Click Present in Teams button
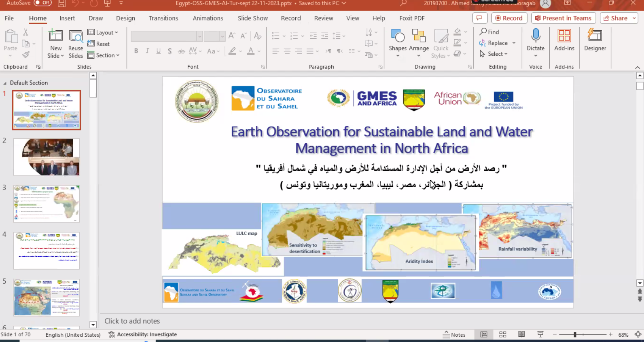The image size is (644, 342). click(563, 18)
